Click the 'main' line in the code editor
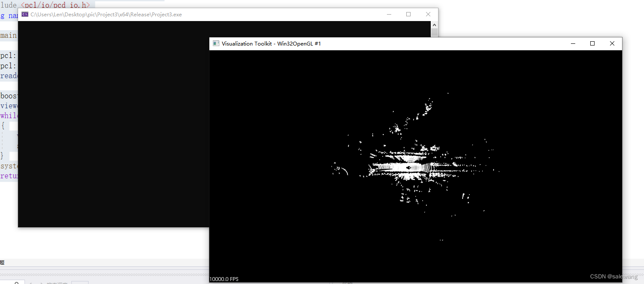The height and width of the screenshot is (284, 644). [x=9, y=35]
